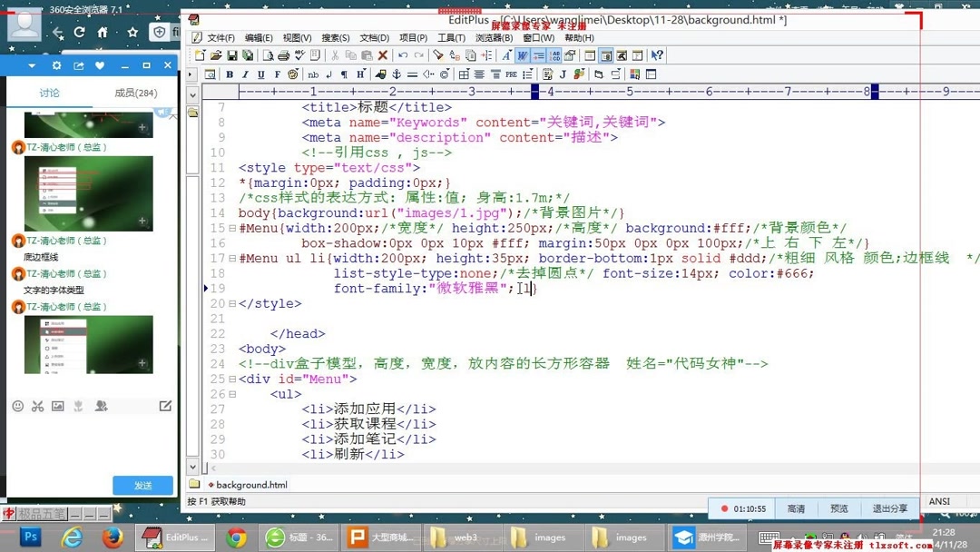Image resolution: width=980 pixels, height=552 pixels.
Task: Click the 高清 quality button
Action: (x=796, y=508)
